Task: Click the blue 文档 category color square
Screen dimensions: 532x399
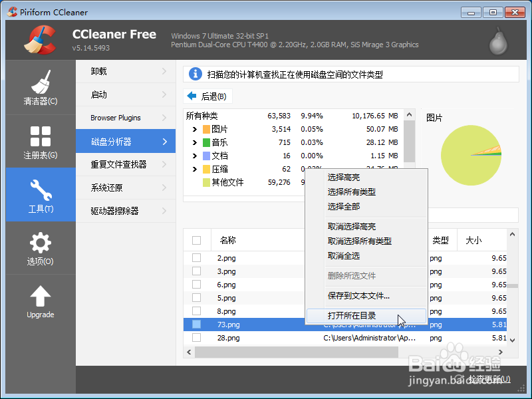Action: (x=206, y=156)
